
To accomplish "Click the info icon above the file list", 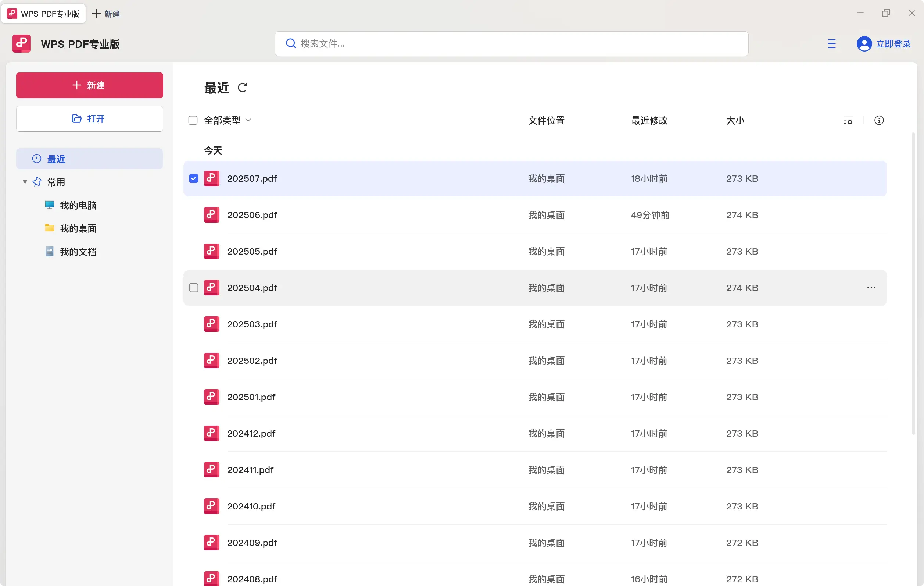I will point(879,120).
